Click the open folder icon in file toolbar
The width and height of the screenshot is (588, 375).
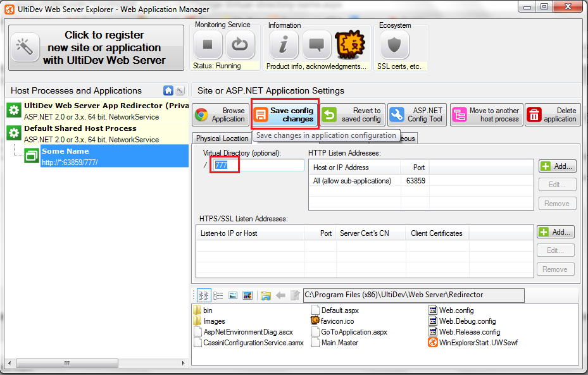pos(265,295)
